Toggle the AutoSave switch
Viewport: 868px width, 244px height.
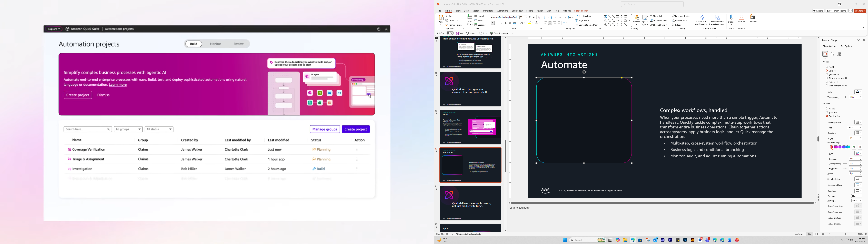450,33
